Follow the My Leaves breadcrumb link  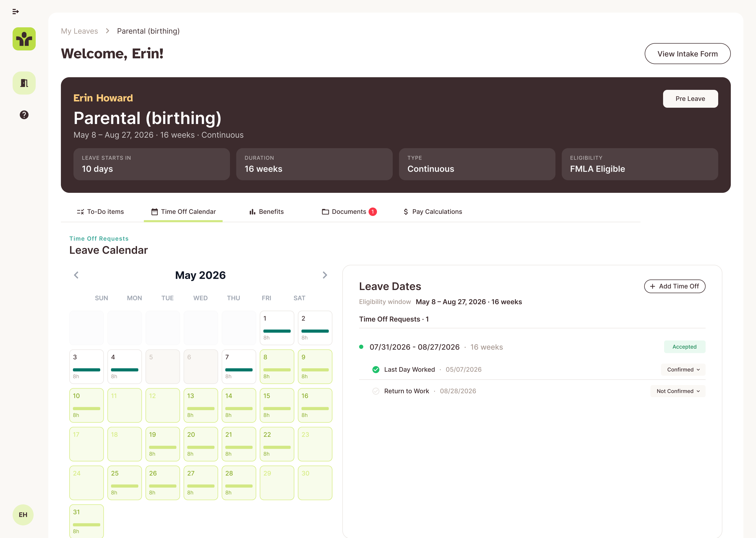pos(80,31)
